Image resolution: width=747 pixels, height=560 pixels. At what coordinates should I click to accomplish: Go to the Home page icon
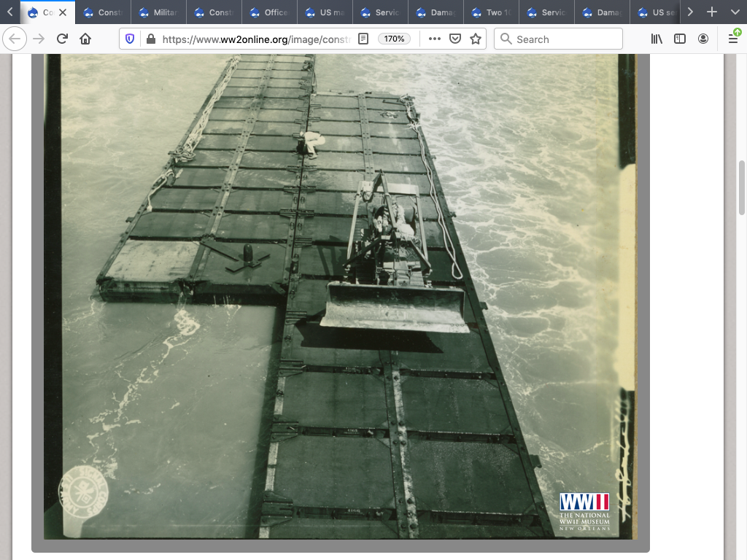tap(85, 39)
